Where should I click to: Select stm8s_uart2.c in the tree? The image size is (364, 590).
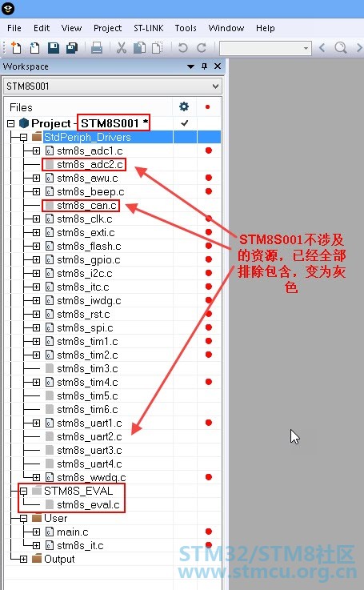click(89, 436)
